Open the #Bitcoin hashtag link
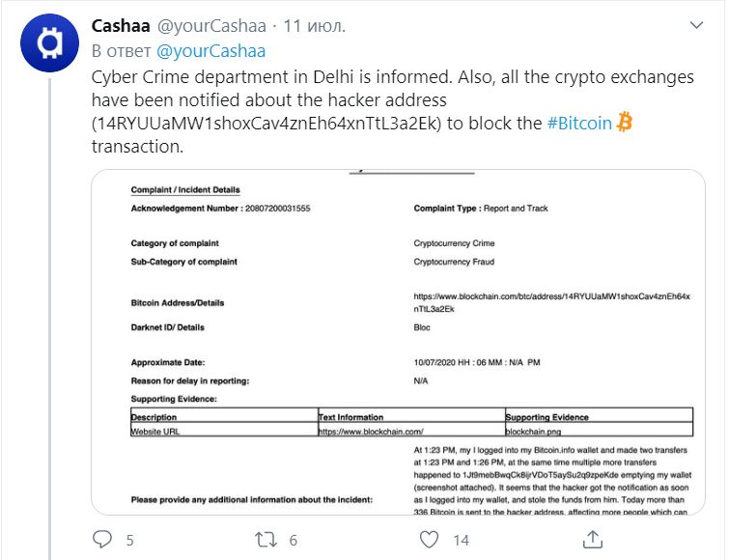The width and height of the screenshot is (729, 560). (x=579, y=124)
